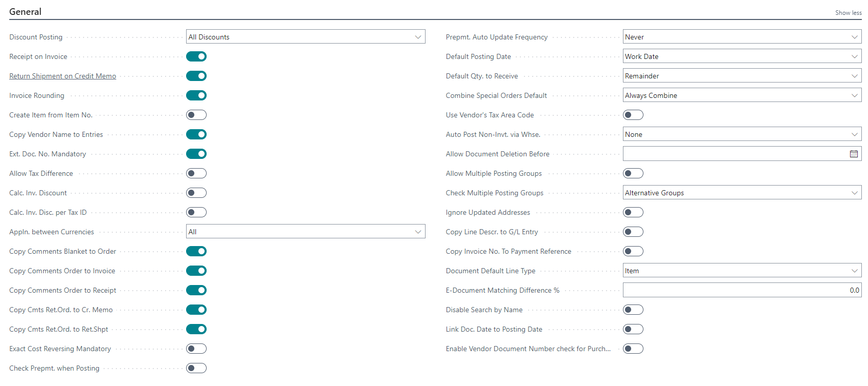Open the Discount Posting dropdown
Viewport: 868px width, 386px height.
click(x=305, y=37)
